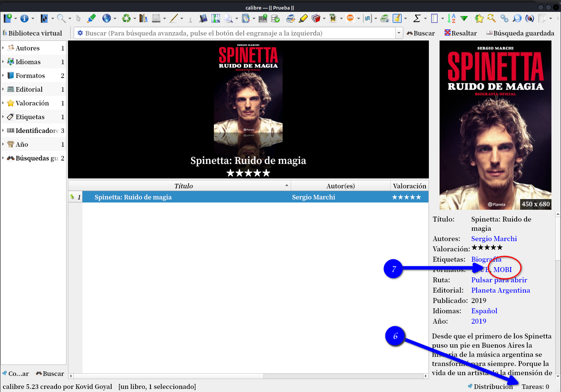Click the green highlighter marker icon
Image resolution: width=561 pixels, height=392 pixels.
click(92, 18)
